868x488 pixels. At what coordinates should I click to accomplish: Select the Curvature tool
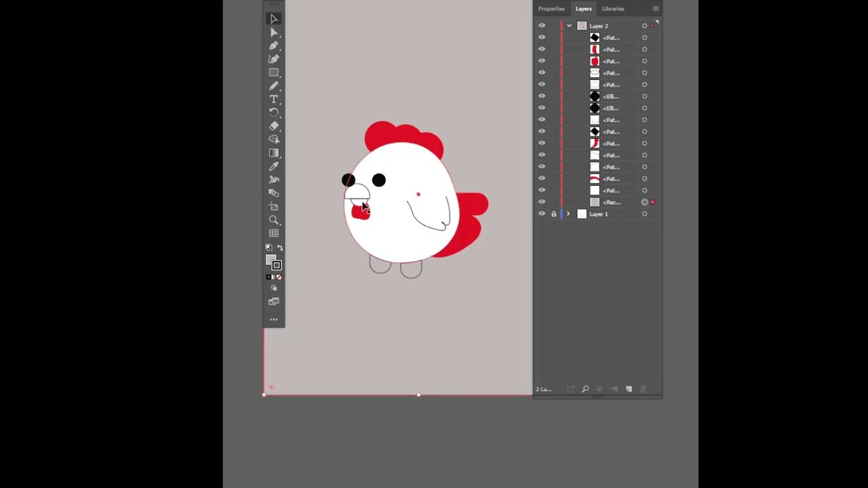(274, 59)
